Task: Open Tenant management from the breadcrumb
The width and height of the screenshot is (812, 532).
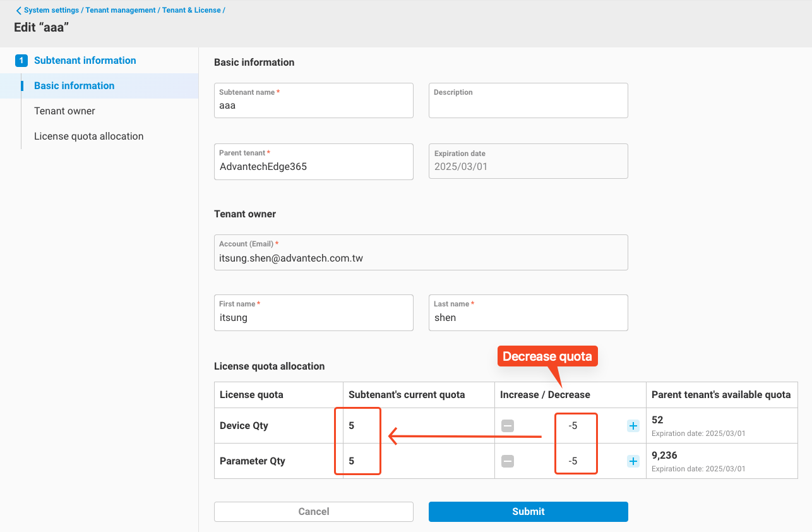Action: click(120, 9)
